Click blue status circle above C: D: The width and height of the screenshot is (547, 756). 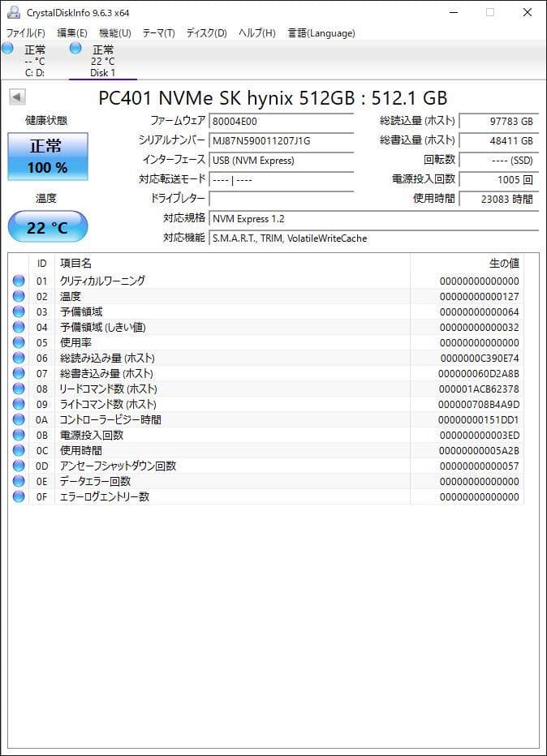(8, 48)
